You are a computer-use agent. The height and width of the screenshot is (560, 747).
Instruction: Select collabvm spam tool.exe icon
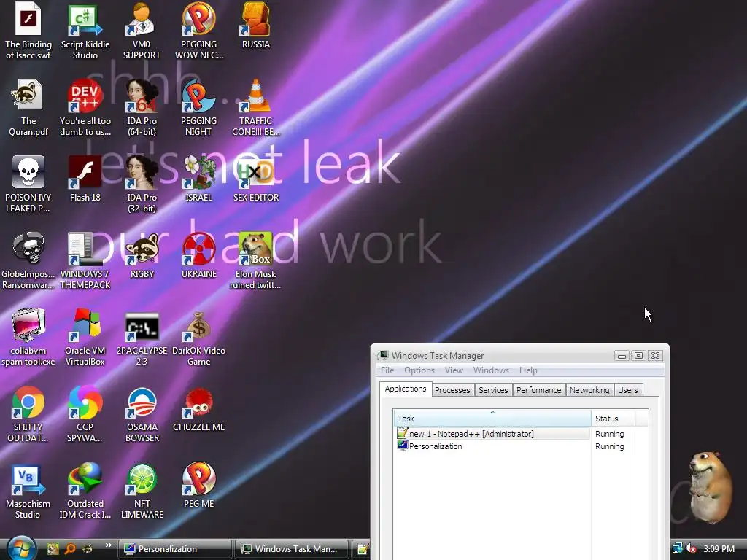pyautogui.click(x=28, y=338)
